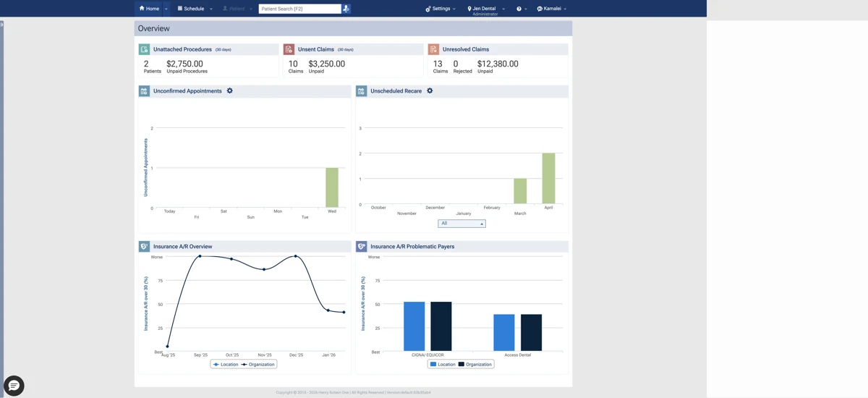Open the Unsent Claims heading
Screen dimensions: 868x398
tap(316, 49)
